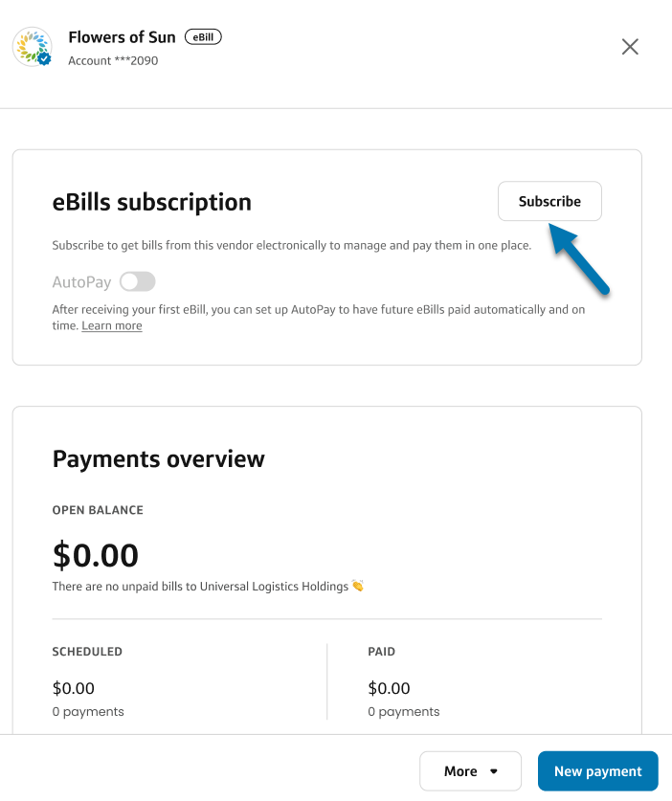Click the $0.00 open balance amount
This screenshot has height=801, width=672.
96,555
